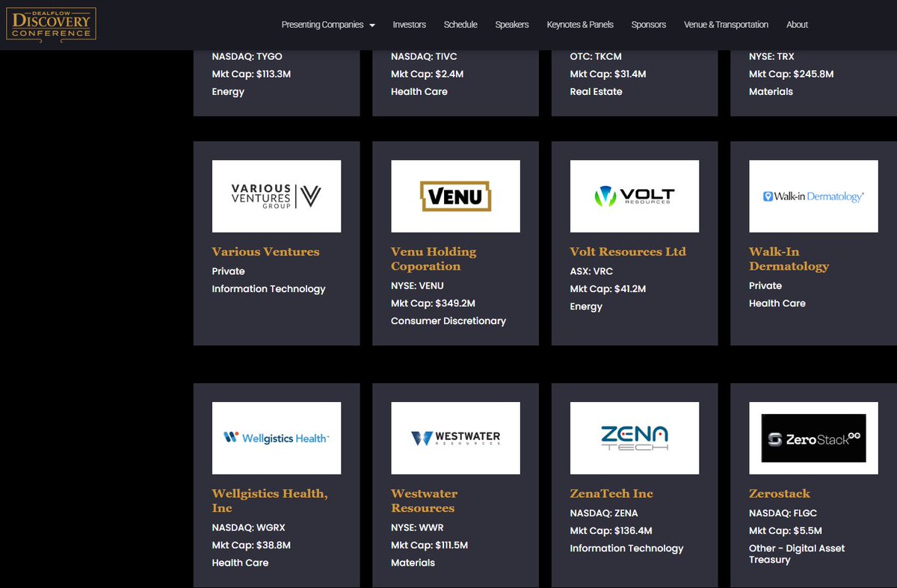Open the Venu Holding Coporation link
Viewport: 897px width, 588px height.
[x=434, y=259]
